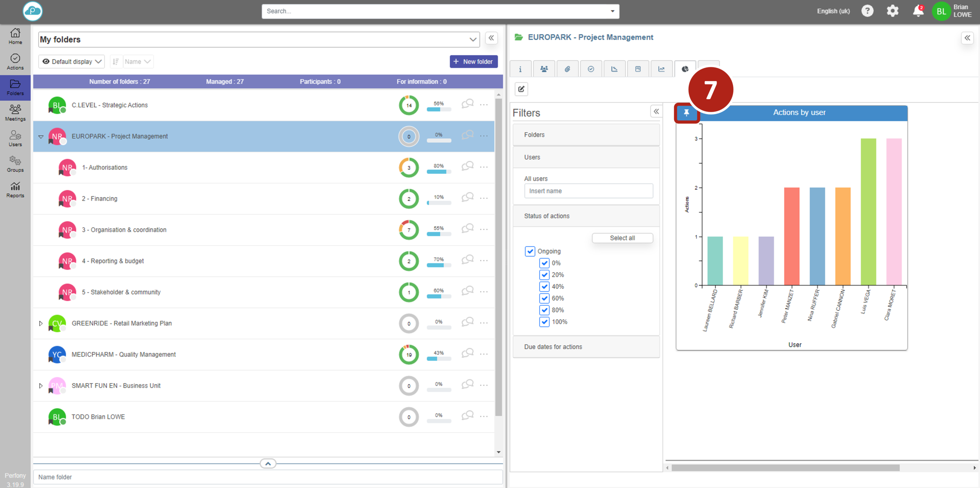
Task: Expand the GREENRIDE - Retail Marketing Plan folder
Action: click(41, 323)
